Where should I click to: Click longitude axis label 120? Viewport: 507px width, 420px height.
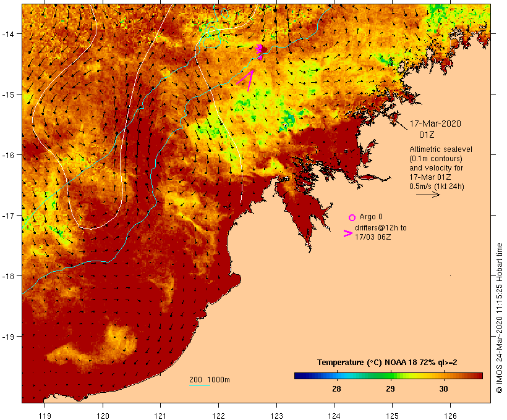coord(103,416)
